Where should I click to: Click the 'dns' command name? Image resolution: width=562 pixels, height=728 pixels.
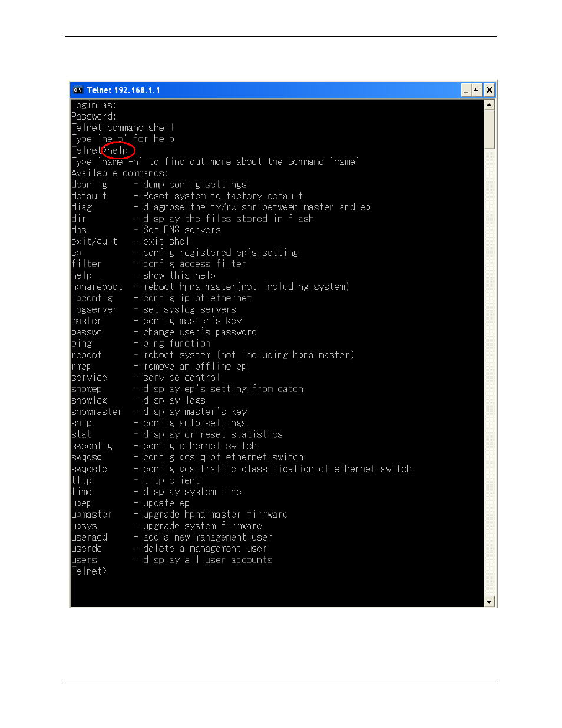tap(79, 230)
